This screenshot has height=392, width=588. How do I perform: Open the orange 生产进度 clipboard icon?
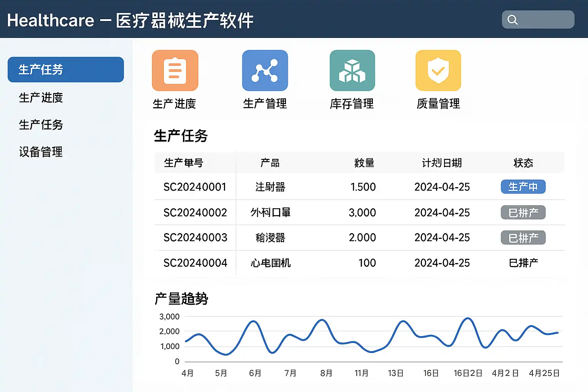coord(175,70)
